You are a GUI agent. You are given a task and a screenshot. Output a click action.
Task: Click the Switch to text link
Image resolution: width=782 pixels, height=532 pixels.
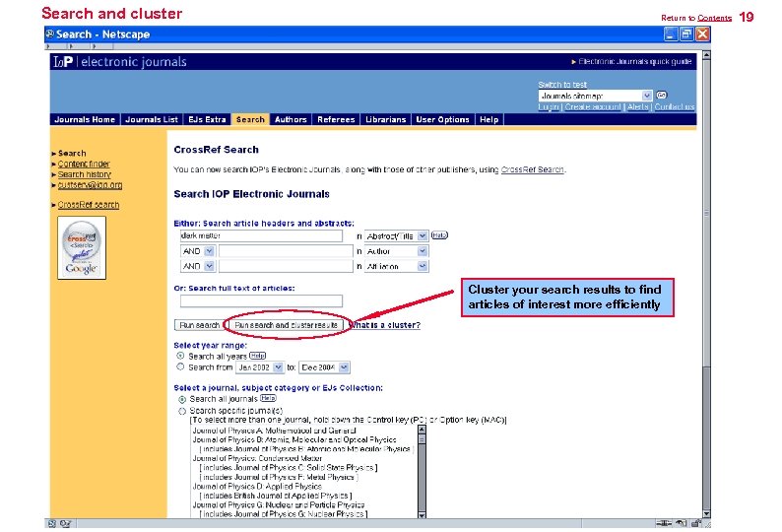point(562,85)
